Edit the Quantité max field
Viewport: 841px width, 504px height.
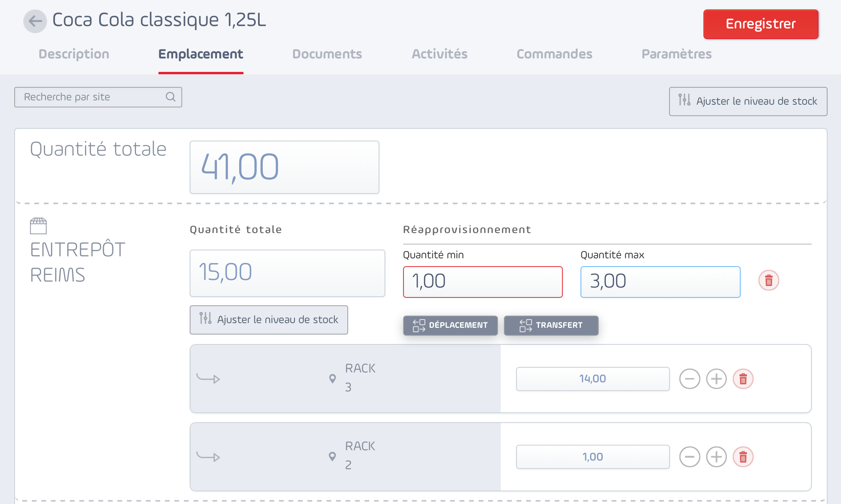point(660,282)
